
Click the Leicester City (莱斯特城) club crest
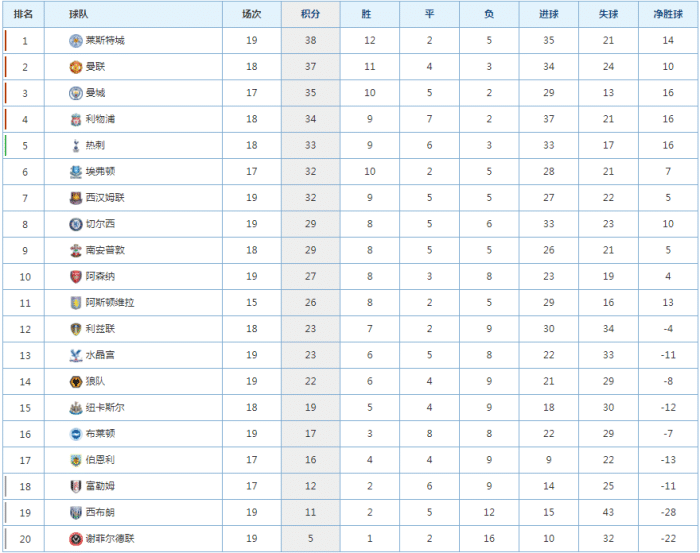(x=75, y=41)
